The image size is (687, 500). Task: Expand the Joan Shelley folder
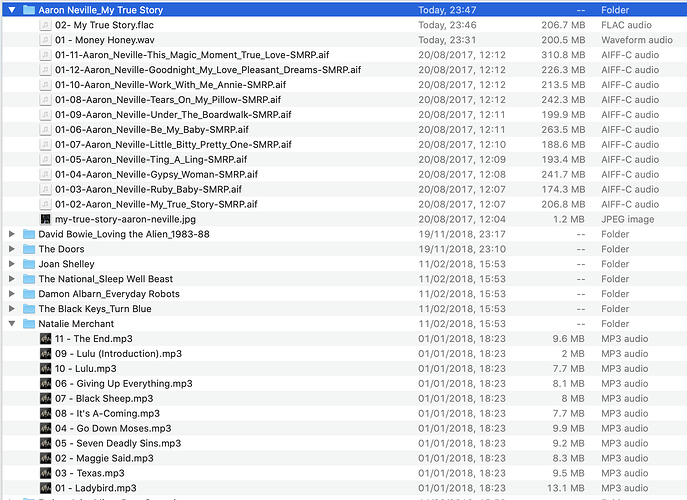point(12,264)
